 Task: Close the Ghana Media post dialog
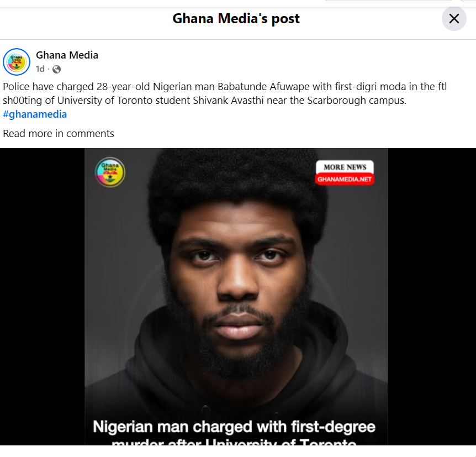tap(454, 19)
